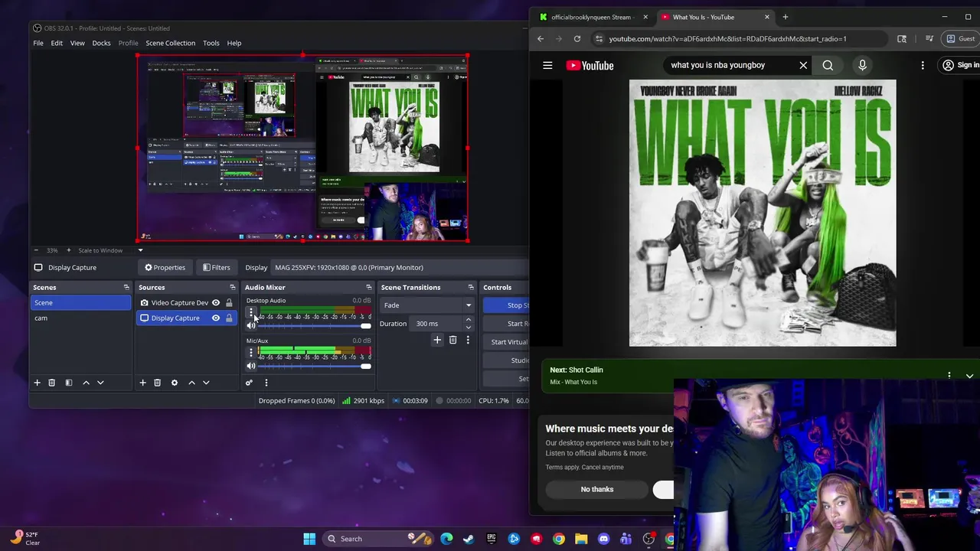Move the selected source up
This screenshot has width=980, height=551.
pyautogui.click(x=191, y=383)
